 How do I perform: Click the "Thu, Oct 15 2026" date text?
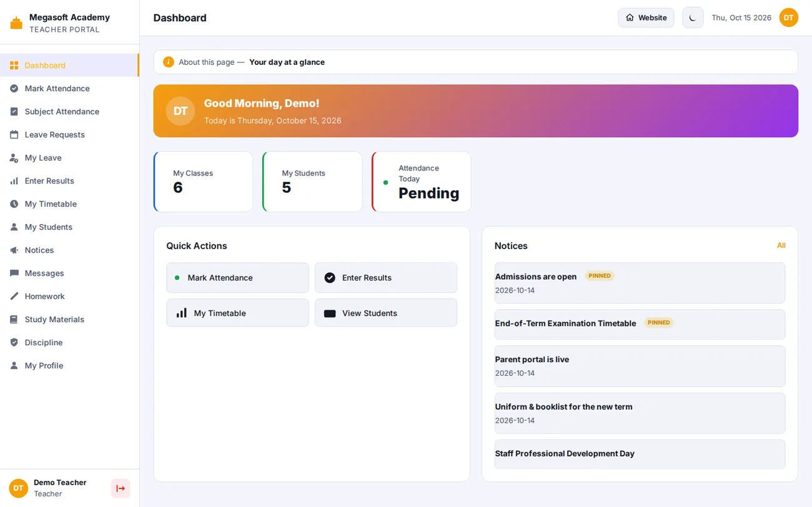(741, 17)
